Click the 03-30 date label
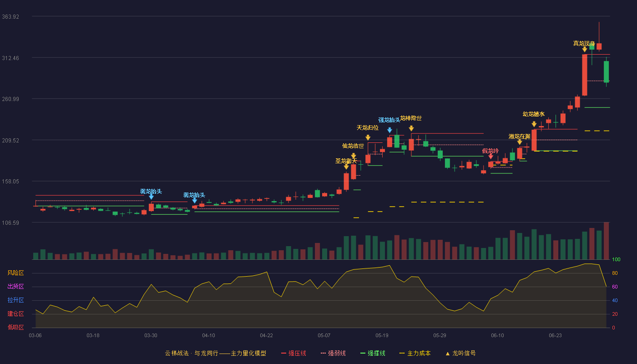 151,335
